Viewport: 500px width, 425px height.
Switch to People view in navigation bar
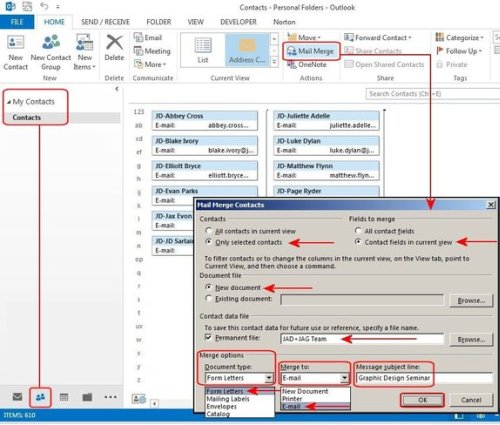point(40,397)
